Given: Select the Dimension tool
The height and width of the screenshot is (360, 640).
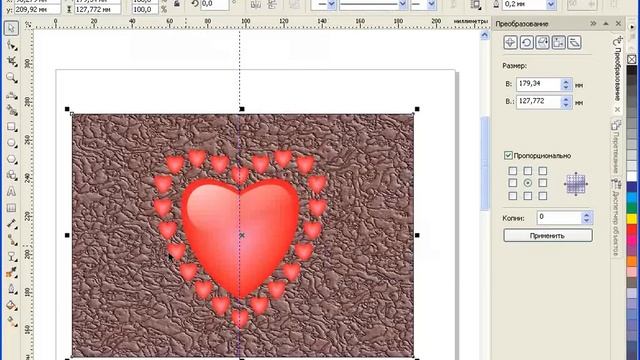Looking at the screenshot, I should (x=11, y=224).
